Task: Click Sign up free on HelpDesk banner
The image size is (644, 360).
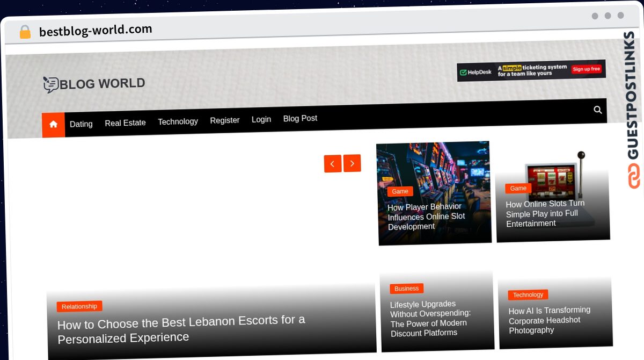Action: click(586, 69)
